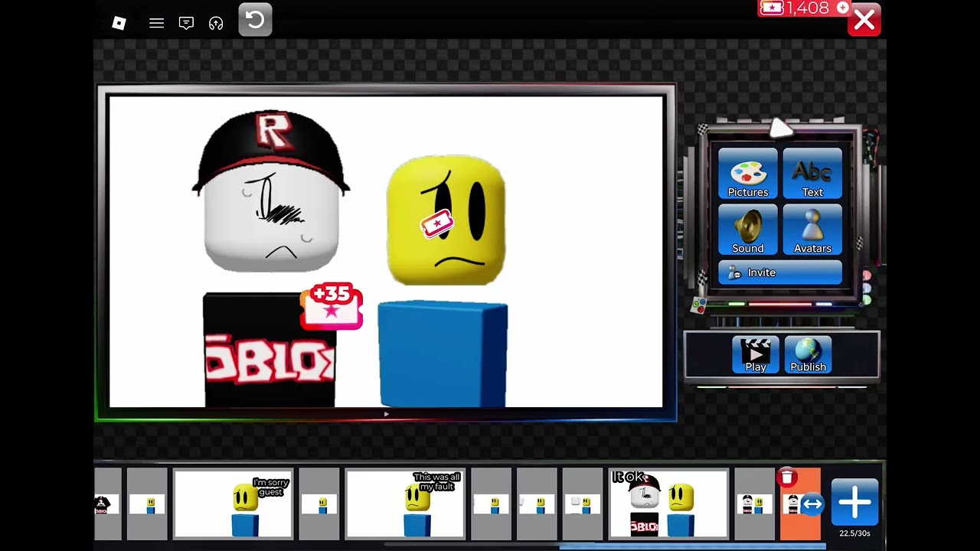Click the frame duration arrows handle

click(812, 504)
